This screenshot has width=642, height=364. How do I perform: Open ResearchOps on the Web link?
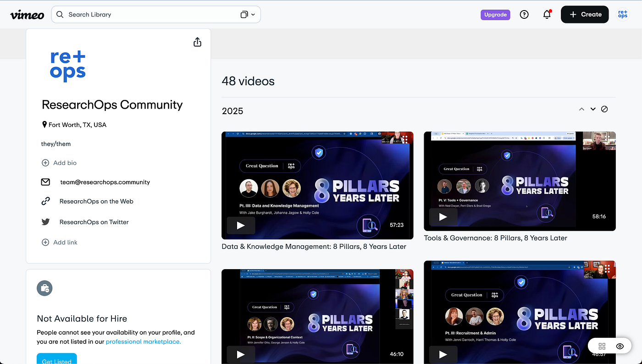point(96,201)
